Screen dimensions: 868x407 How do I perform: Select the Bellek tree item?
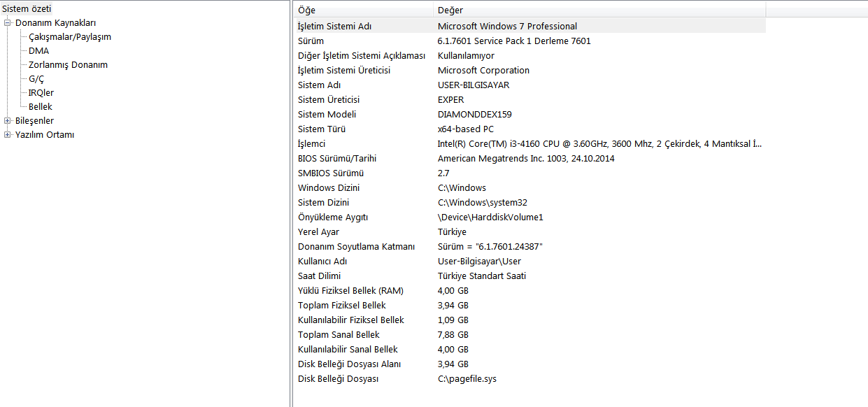(41, 107)
